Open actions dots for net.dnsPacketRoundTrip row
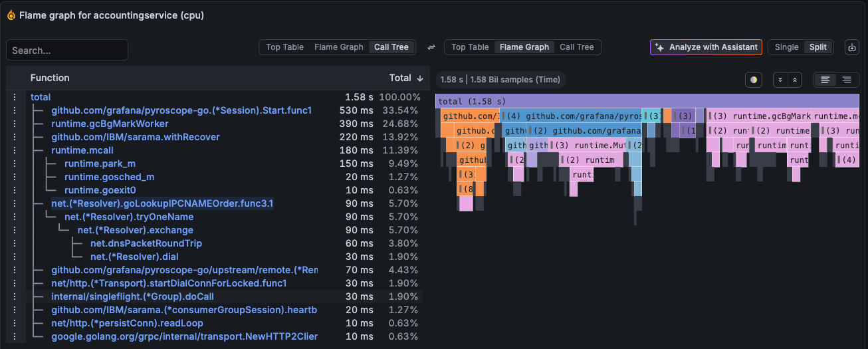The width and height of the screenshot is (868, 349). pyautogui.click(x=13, y=243)
